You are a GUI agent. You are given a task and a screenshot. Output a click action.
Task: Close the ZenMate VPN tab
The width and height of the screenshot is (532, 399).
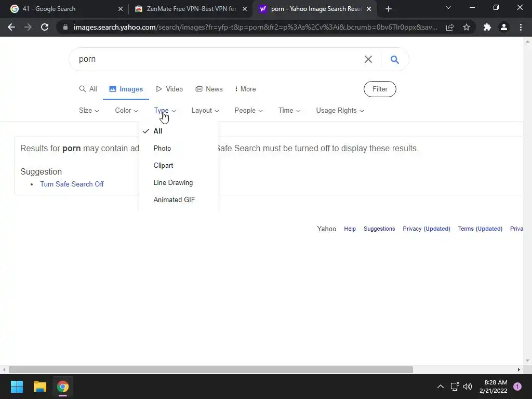[x=245, y=9]
